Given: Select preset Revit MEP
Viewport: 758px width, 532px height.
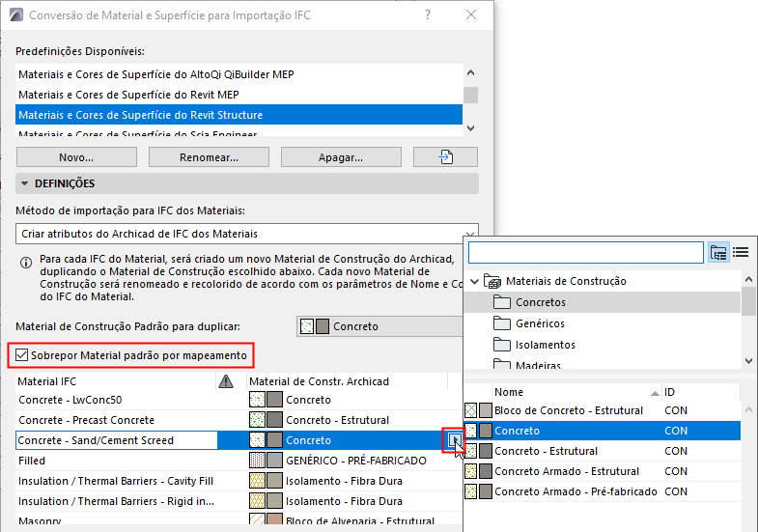Looking at the screenshot, I should [239, 95].
